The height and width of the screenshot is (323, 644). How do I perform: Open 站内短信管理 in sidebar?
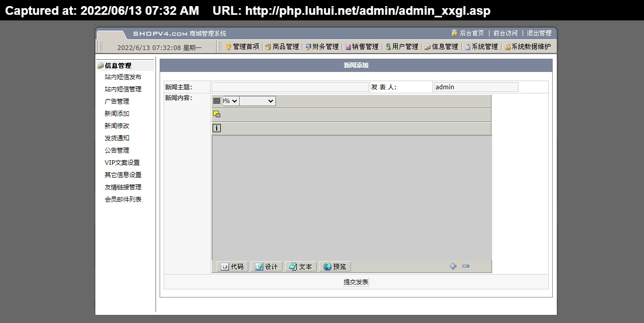click(x=123, y=89)
